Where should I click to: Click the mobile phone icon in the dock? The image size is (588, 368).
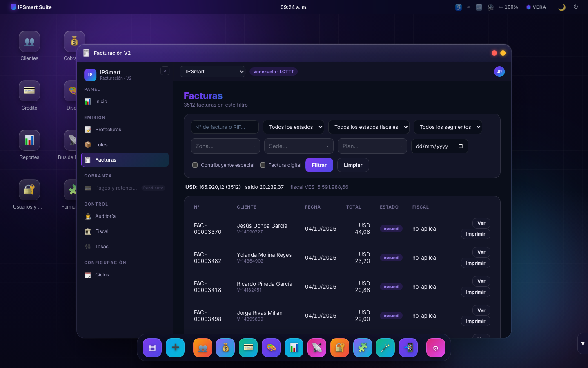pos(408,348)
